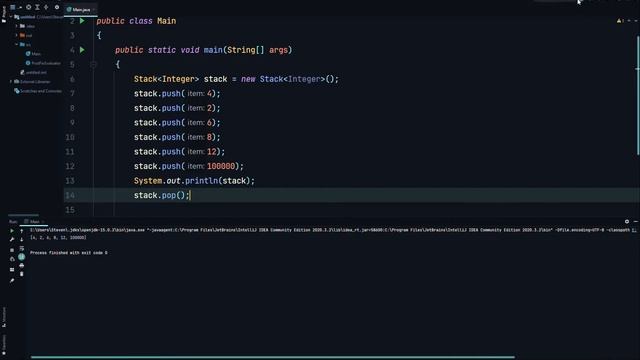Run the Main class from line 2 gutter
The image size is (640, 360).
(82, 21)
